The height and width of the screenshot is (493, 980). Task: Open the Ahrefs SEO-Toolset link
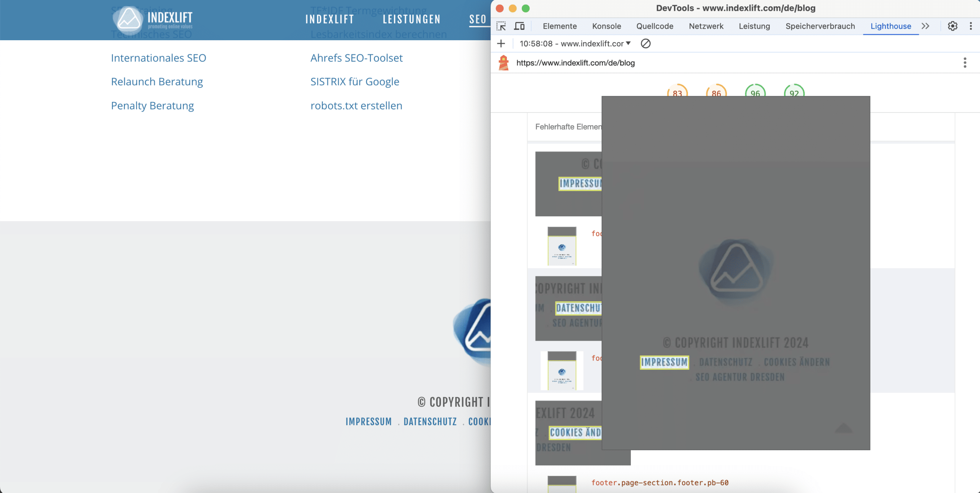(356, 58)
